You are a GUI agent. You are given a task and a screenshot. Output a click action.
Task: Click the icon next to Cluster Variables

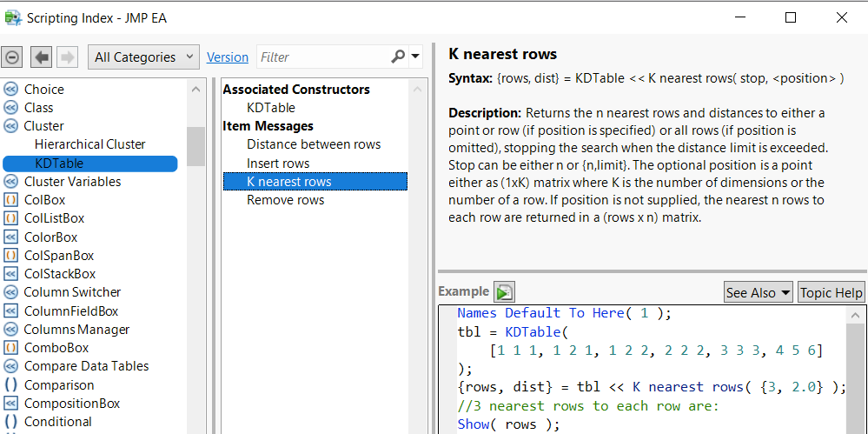(10, 181)
